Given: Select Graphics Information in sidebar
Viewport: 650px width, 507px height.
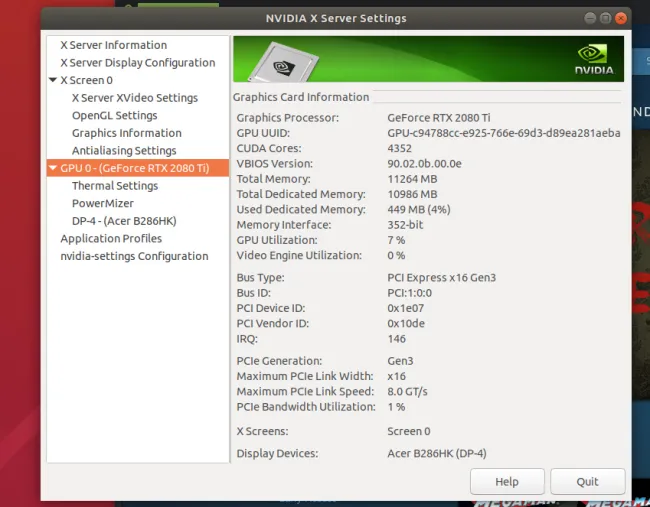Looking at the screenshot, I should pos(126,133).
